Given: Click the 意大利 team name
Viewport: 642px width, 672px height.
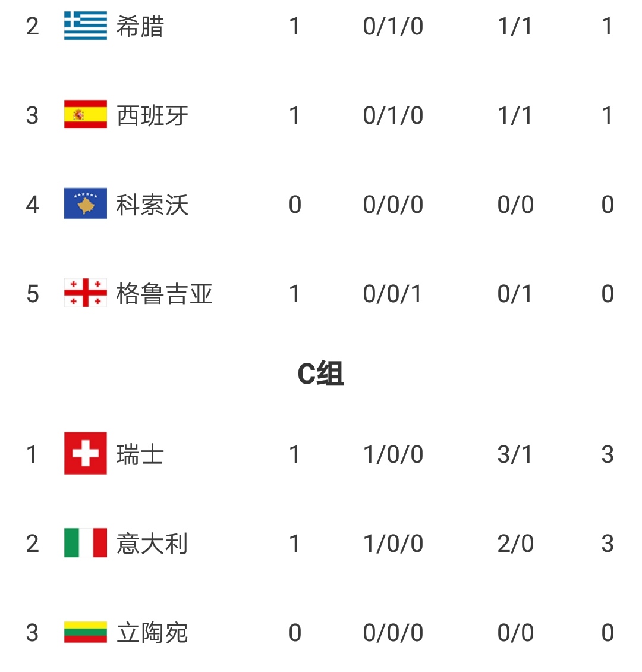Looking at the screenshot, I should (x=152, y=544).
